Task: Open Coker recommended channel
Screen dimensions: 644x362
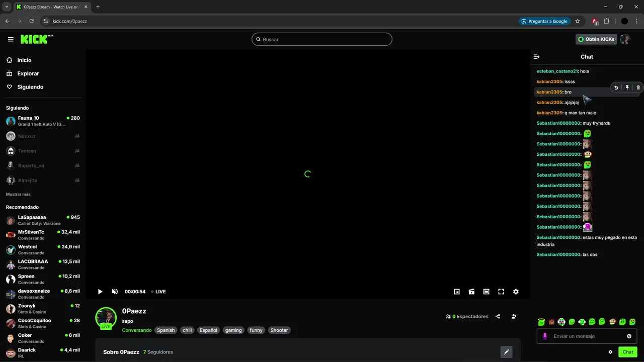Action: click(43, 338)
